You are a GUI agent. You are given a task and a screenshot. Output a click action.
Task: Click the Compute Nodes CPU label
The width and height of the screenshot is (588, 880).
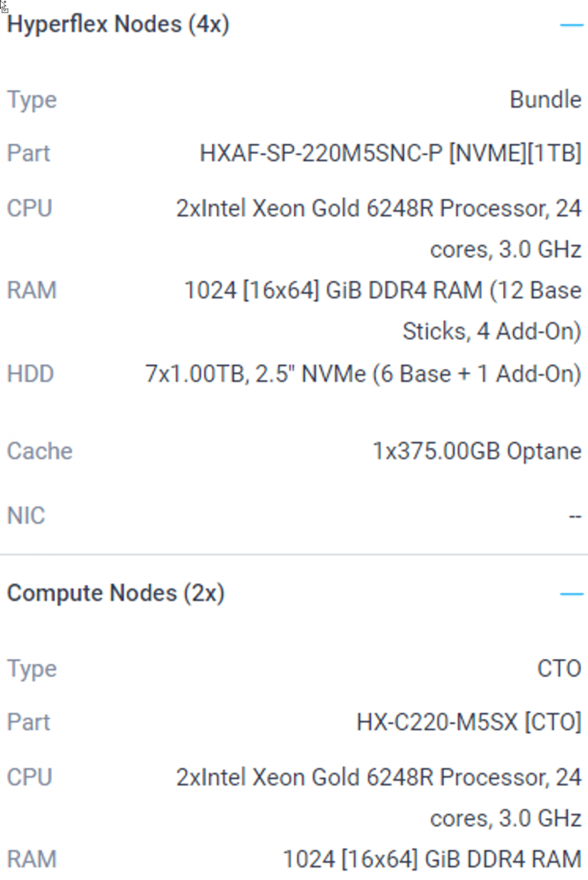click(30, 777)
